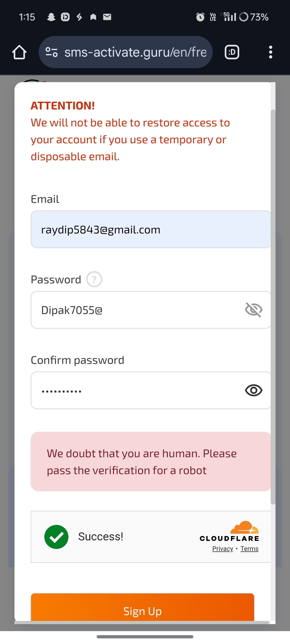The width and height of the screenshot is (290, 644).
Task: Tap the alarm icon in status bar
Action: pos(200,17)
